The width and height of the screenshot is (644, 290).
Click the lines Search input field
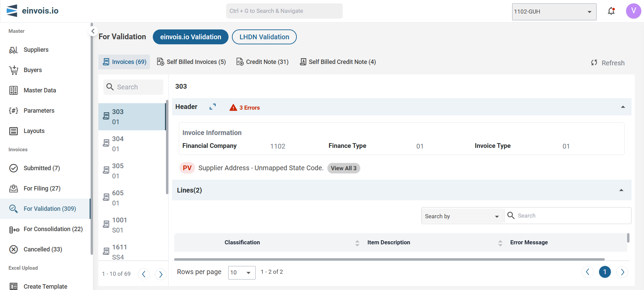pos(568,216)
